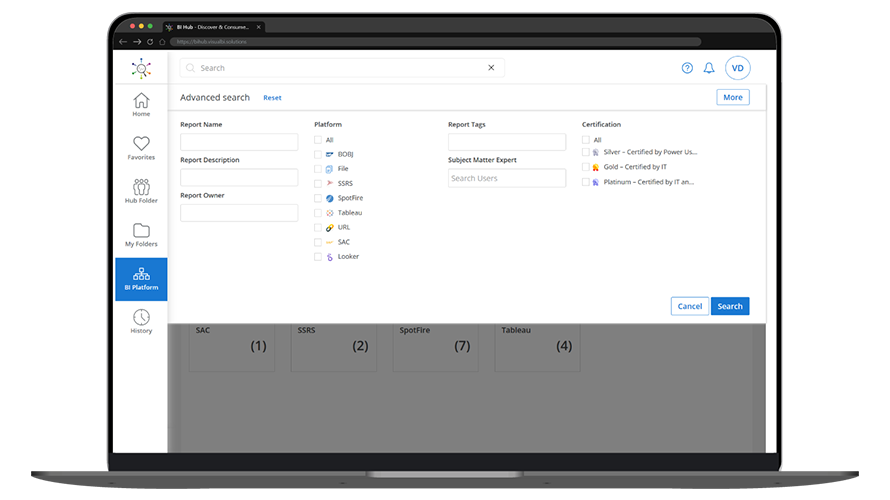Click browser forward arrow
Viewport: 890px width, 500px height.
(137, 41)
